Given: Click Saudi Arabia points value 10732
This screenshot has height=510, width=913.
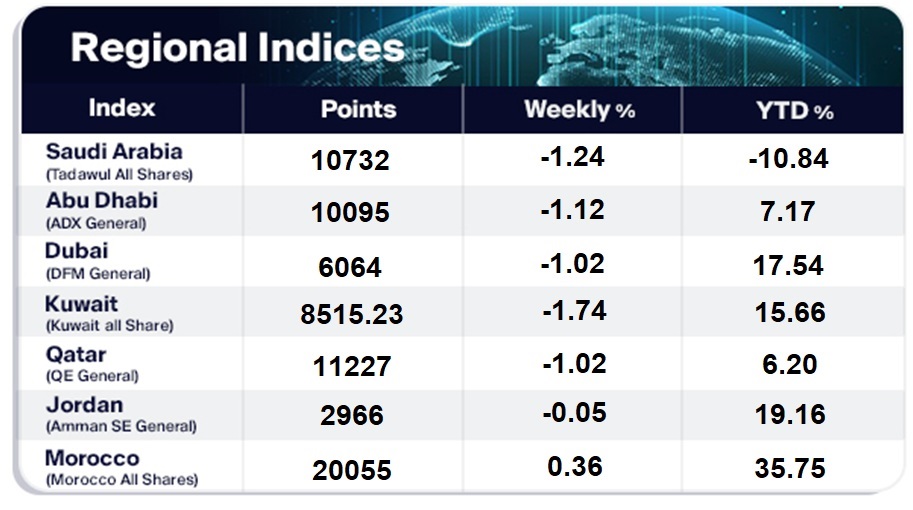Looking at the screenshot, I should click(x=351, y=161).
